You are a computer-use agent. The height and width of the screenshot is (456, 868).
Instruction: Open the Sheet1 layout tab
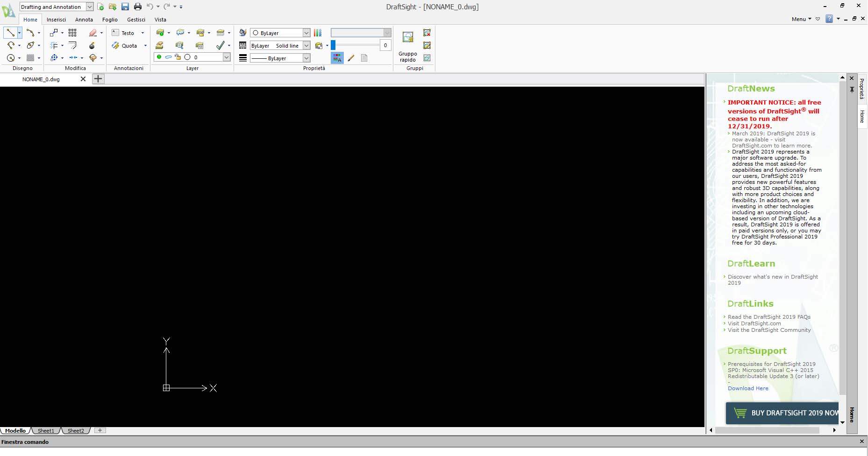tap(46, 431)
